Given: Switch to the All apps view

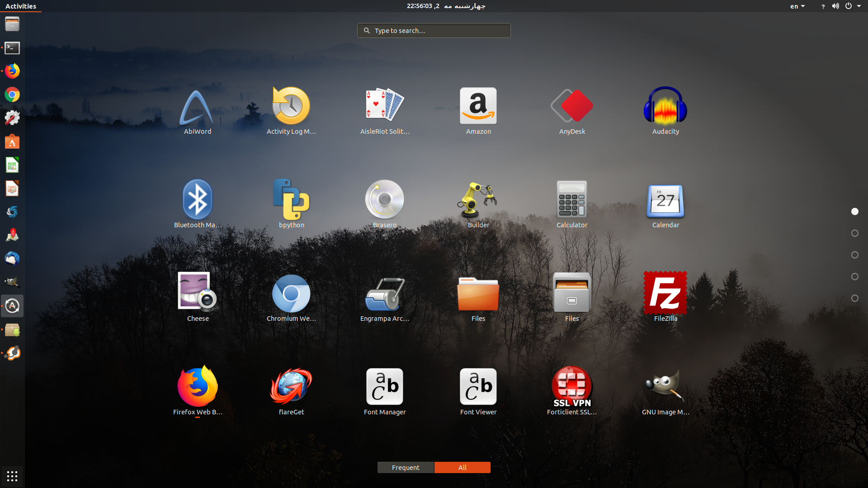Looking at the screenshot, I should pyautogui.click(x=462, y=467).
